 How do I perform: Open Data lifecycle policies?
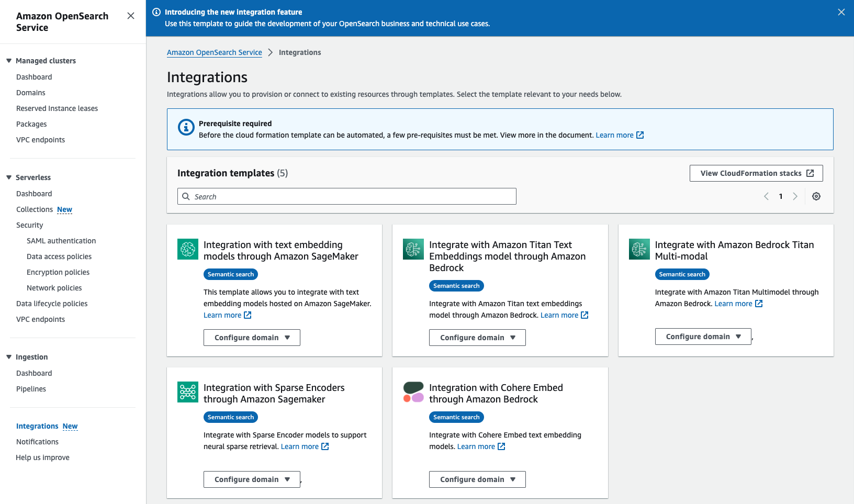(x=52, y=304)
